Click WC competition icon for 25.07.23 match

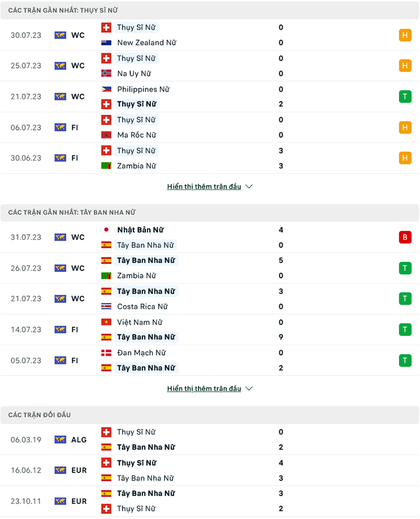click(60, 66)
